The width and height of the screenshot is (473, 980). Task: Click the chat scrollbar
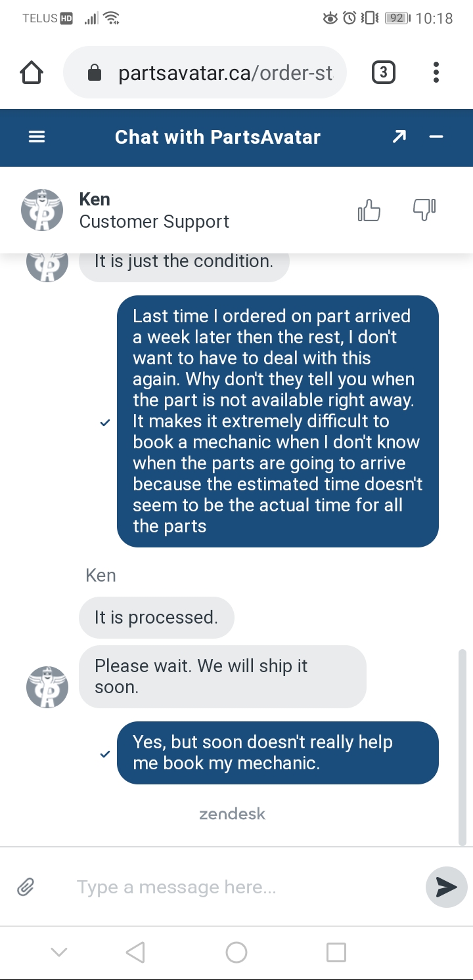click(x=462, y=747)
